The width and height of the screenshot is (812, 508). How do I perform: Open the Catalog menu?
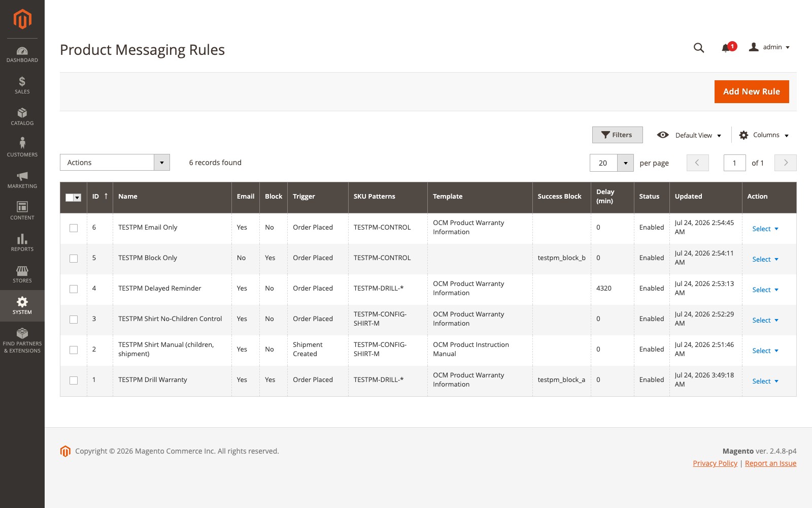click(22, 117)
